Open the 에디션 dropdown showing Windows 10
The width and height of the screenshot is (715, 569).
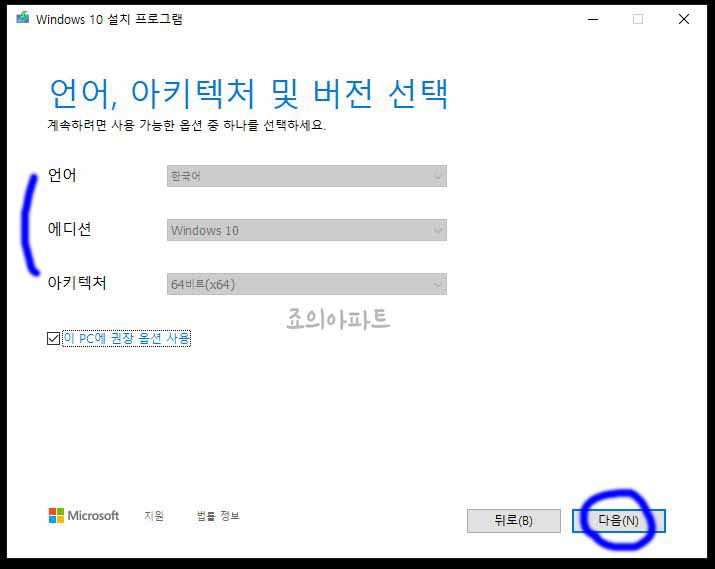coord(306,230)
